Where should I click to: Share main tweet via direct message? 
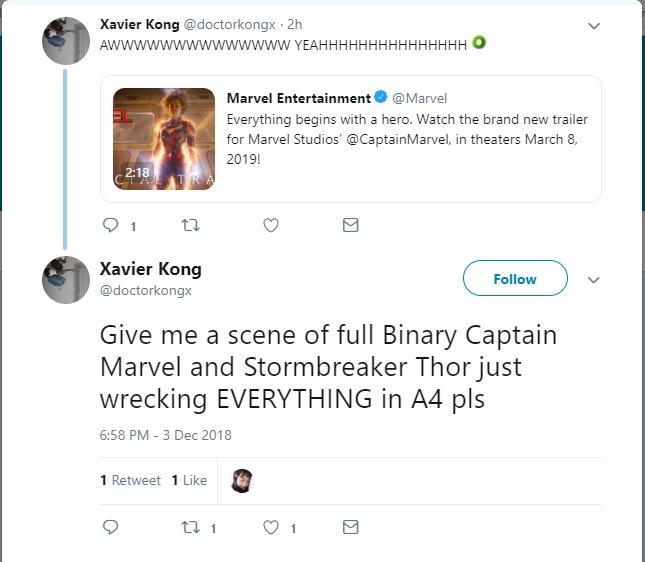click(x=350, y=527)
